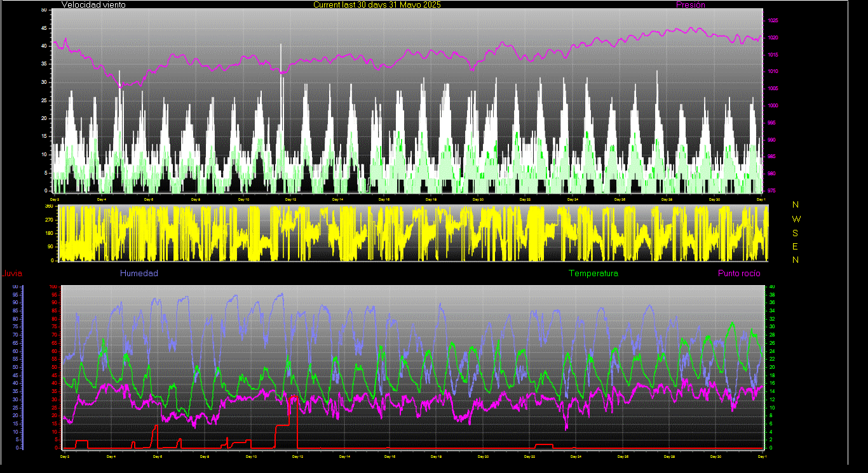Click the title 'Current last 30 days 31 Mayo 2025'
Image resolution: width=868 pixels, height=473 pixels.
[377, 5]
